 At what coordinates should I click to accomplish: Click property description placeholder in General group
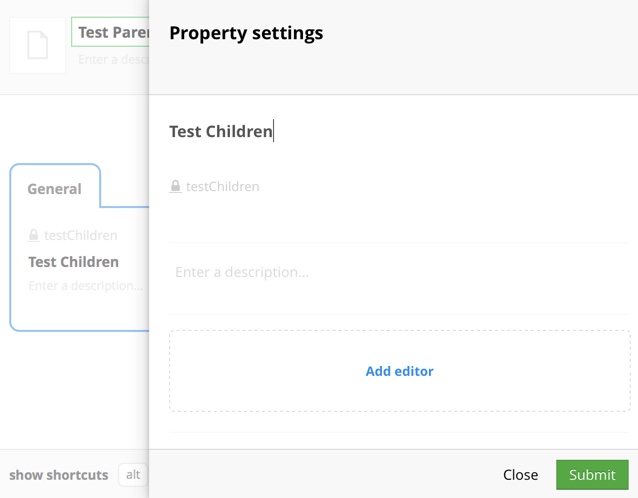pyautogui.click(x=85, y=286)
